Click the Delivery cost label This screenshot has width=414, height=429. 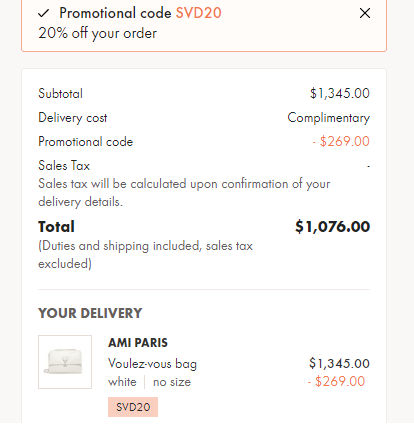coord(73,118)
